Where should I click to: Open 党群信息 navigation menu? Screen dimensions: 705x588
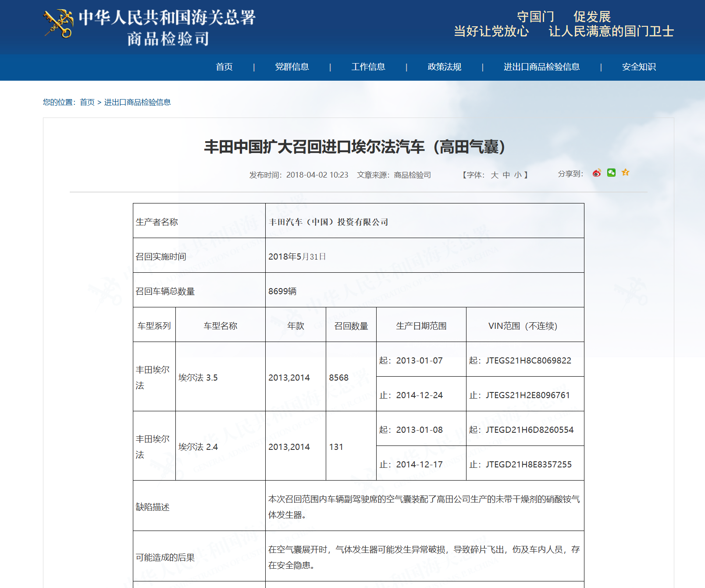[x=292, y=67]
